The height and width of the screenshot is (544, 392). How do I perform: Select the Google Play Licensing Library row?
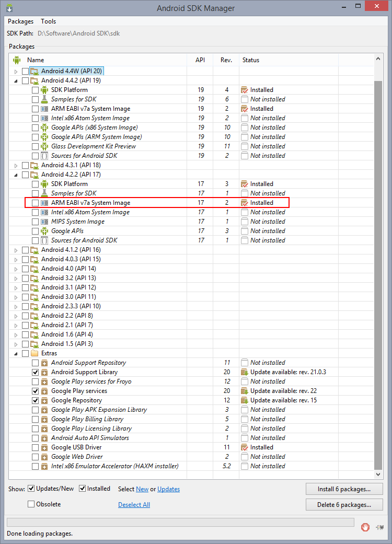tap(191, 429)
